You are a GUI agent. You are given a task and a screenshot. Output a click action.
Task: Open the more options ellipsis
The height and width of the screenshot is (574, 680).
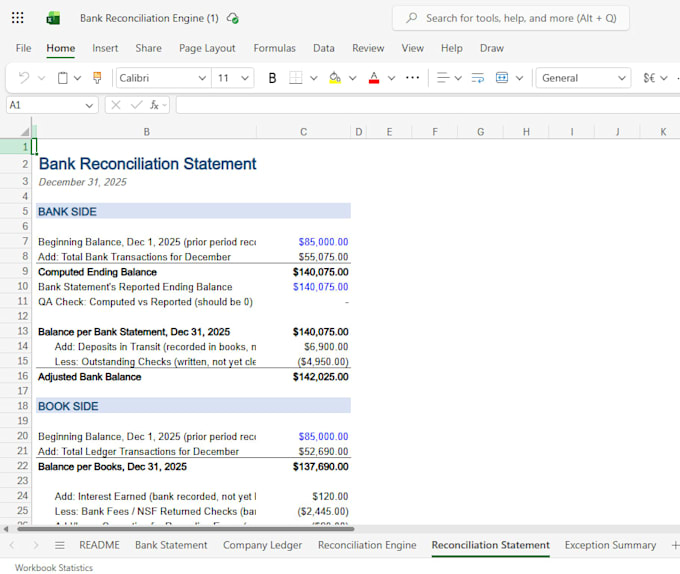pos(412,78)
